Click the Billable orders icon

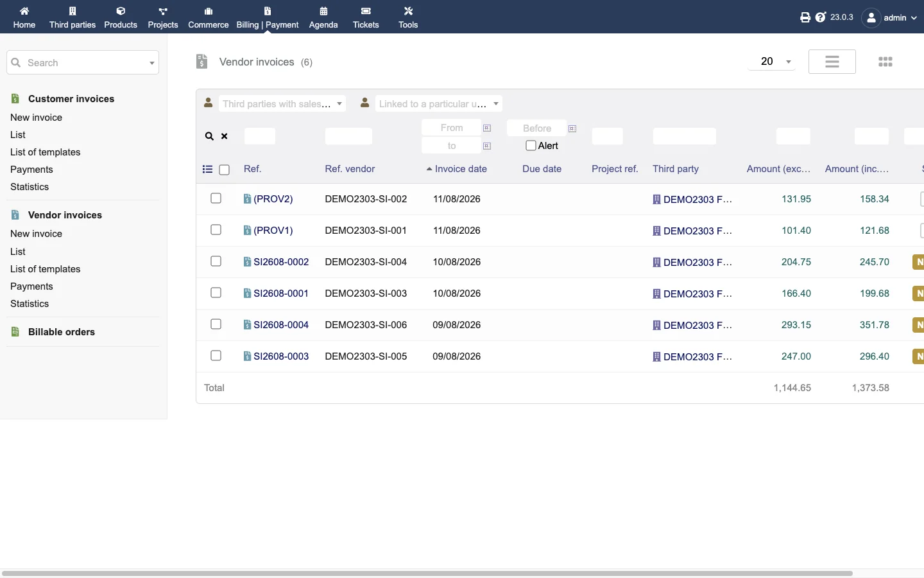pos(15,332)
